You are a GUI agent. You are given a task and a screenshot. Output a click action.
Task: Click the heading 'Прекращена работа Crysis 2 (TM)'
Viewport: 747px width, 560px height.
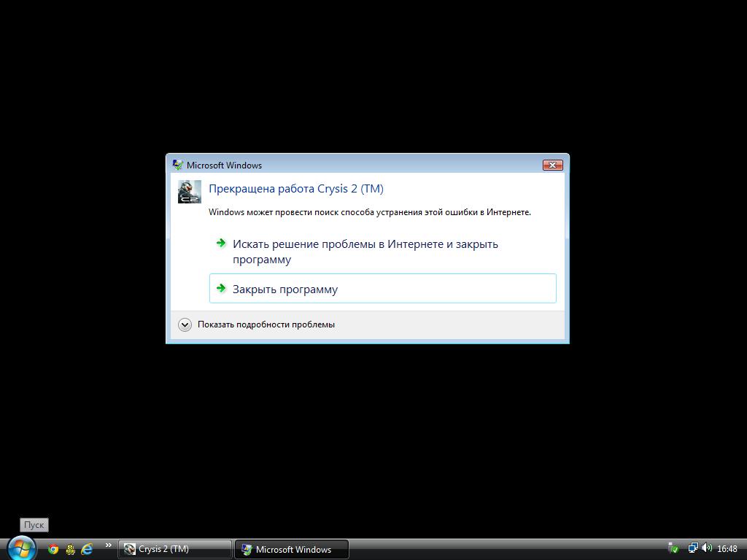(296, 189)
